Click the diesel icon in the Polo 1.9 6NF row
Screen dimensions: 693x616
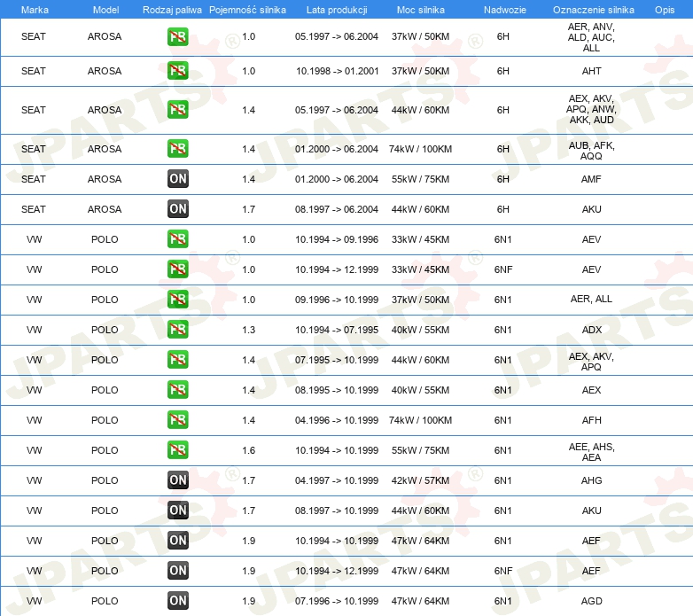click(178, 571)
